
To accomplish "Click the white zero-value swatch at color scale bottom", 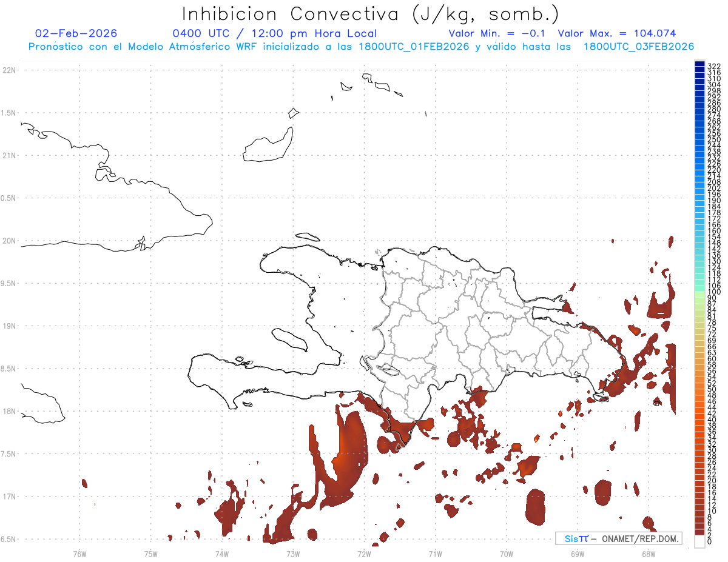I will pos(699,541).
